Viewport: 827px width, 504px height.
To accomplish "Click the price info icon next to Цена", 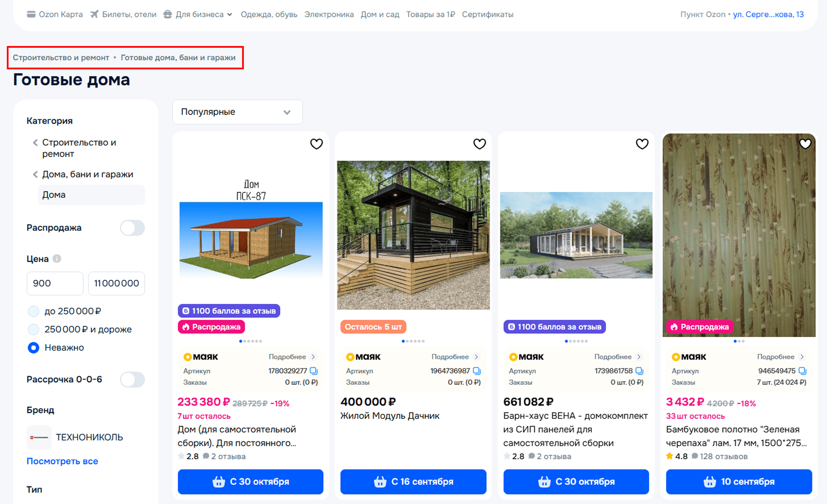I will click(57, 259).
